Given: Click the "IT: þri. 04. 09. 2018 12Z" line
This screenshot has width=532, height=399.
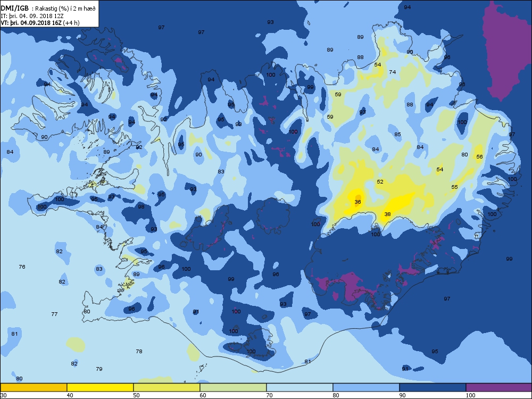Looking at the screenshot, I should pos(32,15).
